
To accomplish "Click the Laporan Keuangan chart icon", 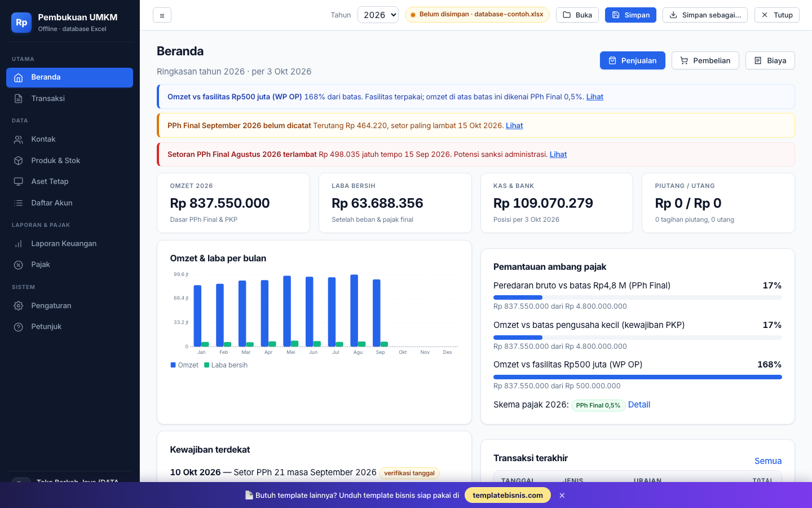I will [19, 244].
